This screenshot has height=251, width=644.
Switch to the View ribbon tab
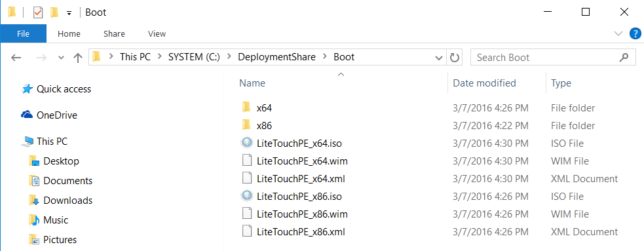[157, 33]
